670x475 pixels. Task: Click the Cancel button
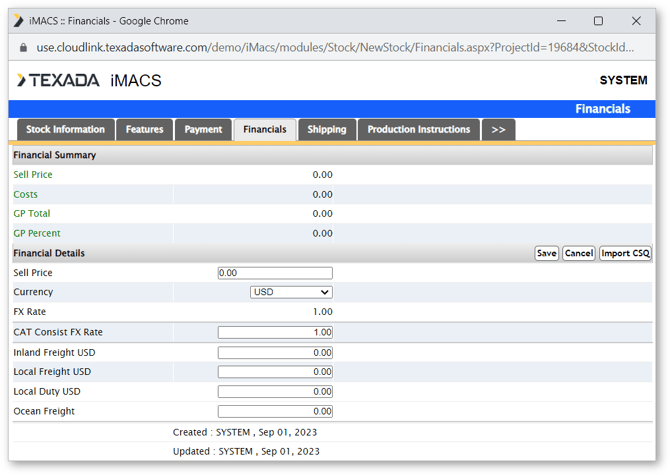pos(578,254)
